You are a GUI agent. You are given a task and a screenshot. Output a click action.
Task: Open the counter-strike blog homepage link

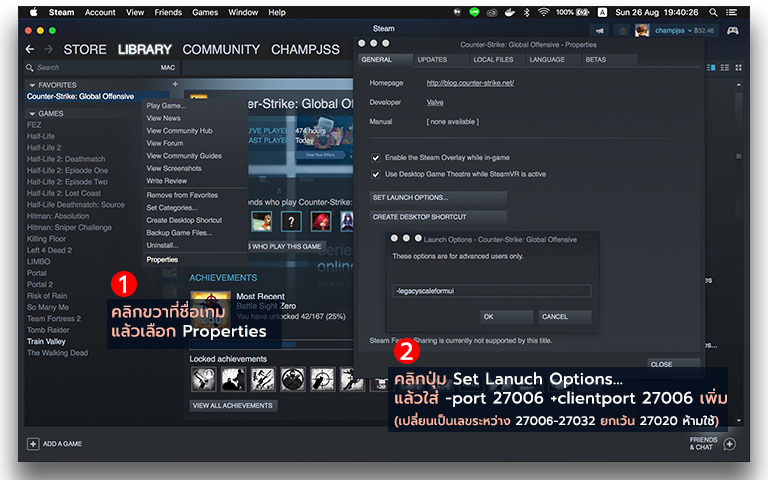[x=470, y=83]
